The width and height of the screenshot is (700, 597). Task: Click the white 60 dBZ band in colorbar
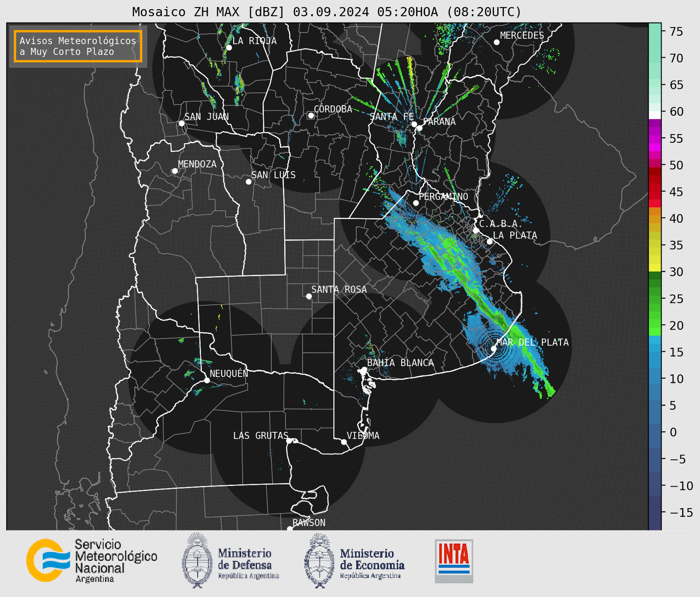click(x=655, y=115)
